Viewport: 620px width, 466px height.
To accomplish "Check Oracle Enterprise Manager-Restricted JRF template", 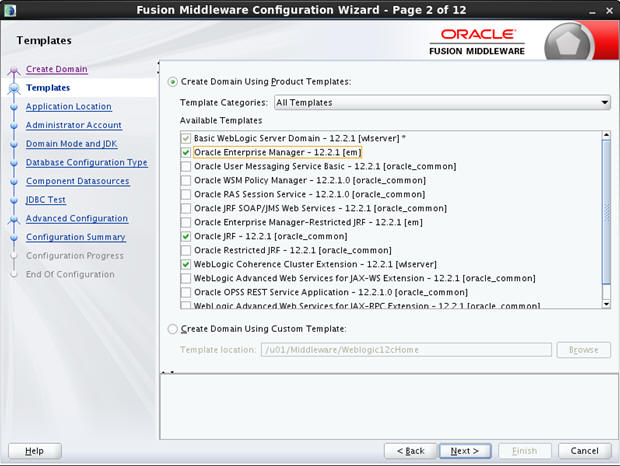I will tap(185, 223).
